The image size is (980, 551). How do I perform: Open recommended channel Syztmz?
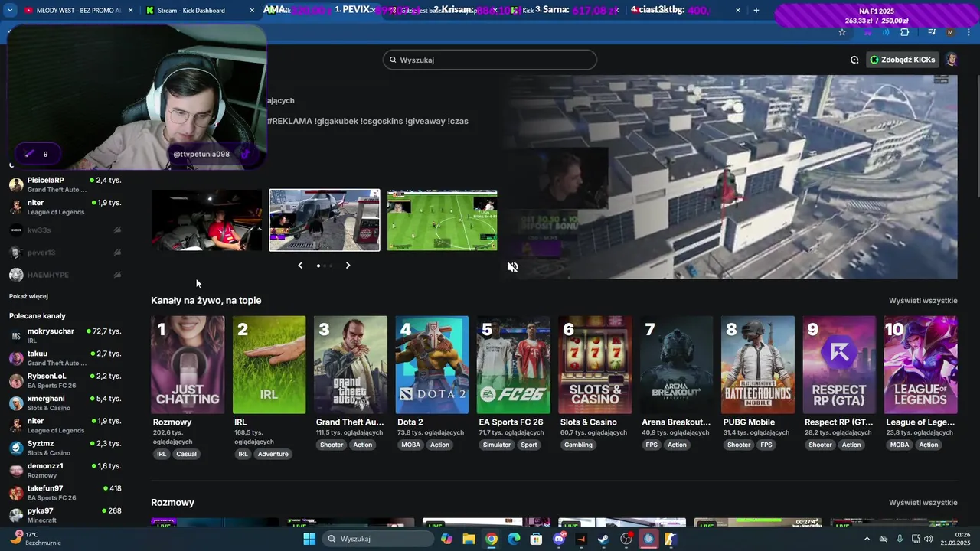(x=65, y=448)
